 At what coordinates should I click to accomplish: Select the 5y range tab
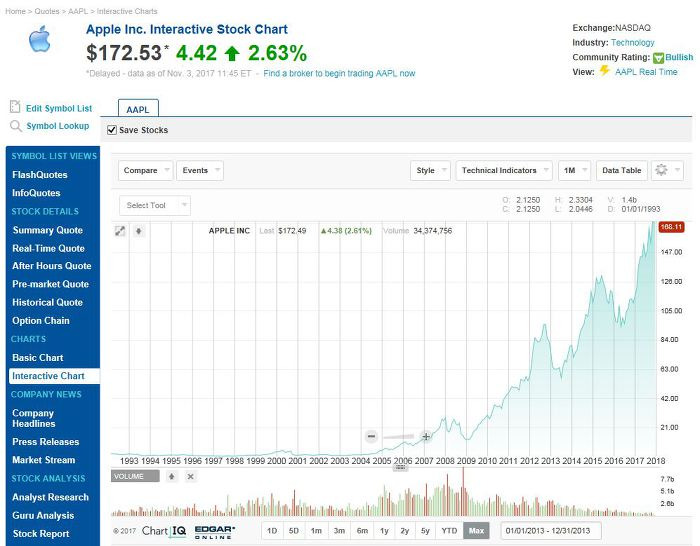(x=425, y=531)
